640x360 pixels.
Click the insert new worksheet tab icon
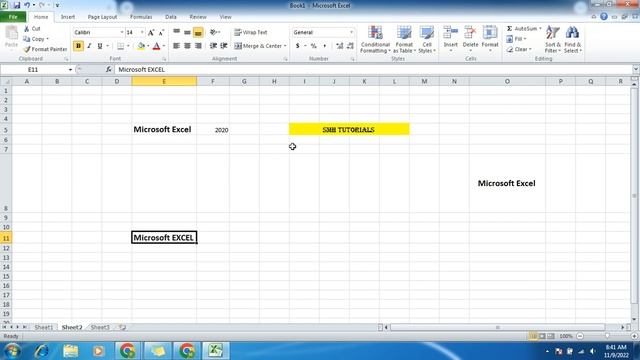[122, 327]
